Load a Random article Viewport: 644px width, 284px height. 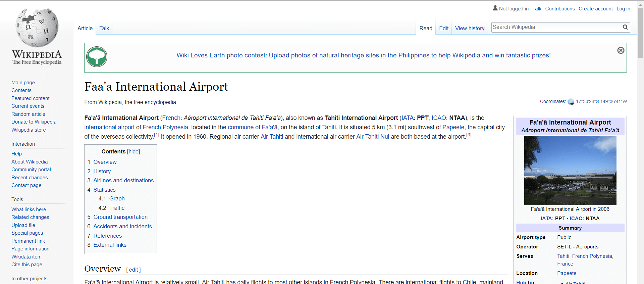coord(28,114)
